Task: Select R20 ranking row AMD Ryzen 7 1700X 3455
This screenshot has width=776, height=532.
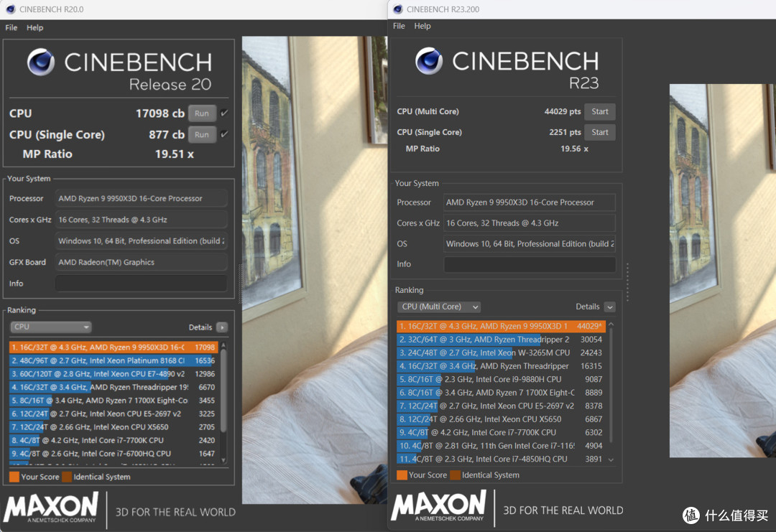Action: point(114,401)
